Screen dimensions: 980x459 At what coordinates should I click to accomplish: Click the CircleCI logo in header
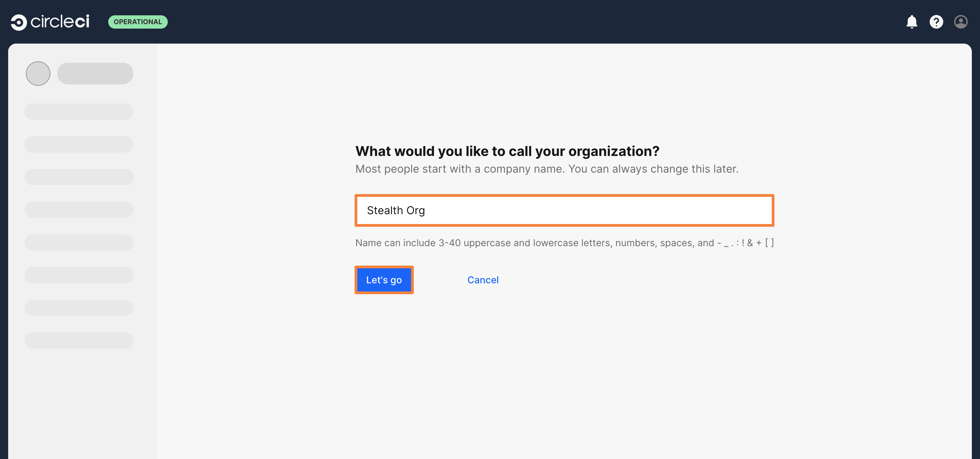point(50,22)
